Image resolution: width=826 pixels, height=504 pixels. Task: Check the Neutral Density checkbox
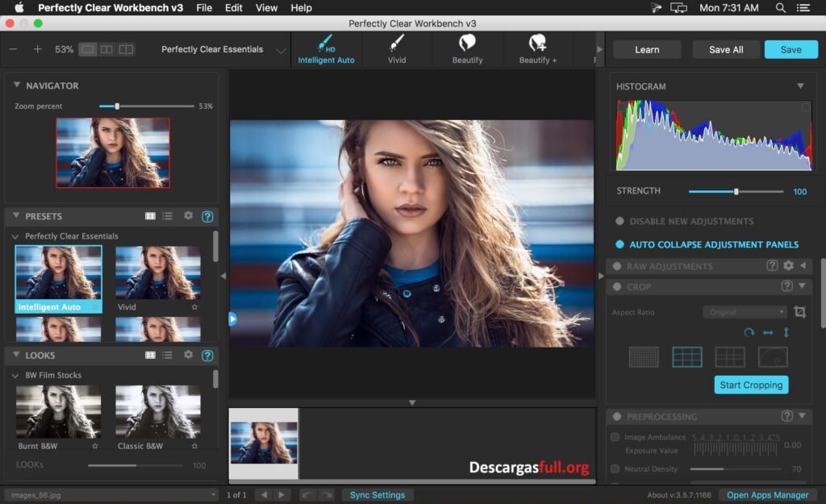[x=615, y=469]
